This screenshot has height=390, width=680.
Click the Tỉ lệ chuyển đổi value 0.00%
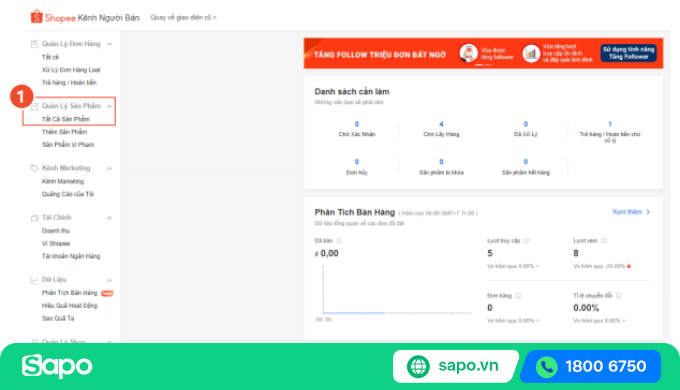tap(586, 308)
